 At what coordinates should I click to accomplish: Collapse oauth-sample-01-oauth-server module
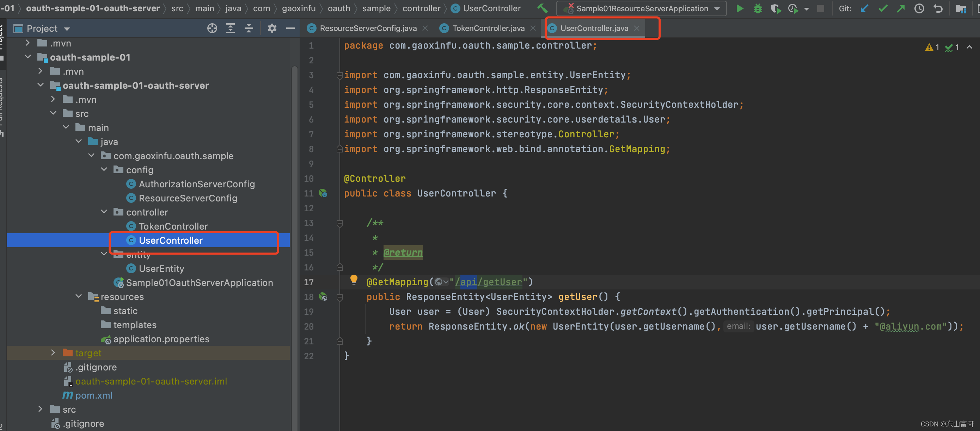(41, 85)
